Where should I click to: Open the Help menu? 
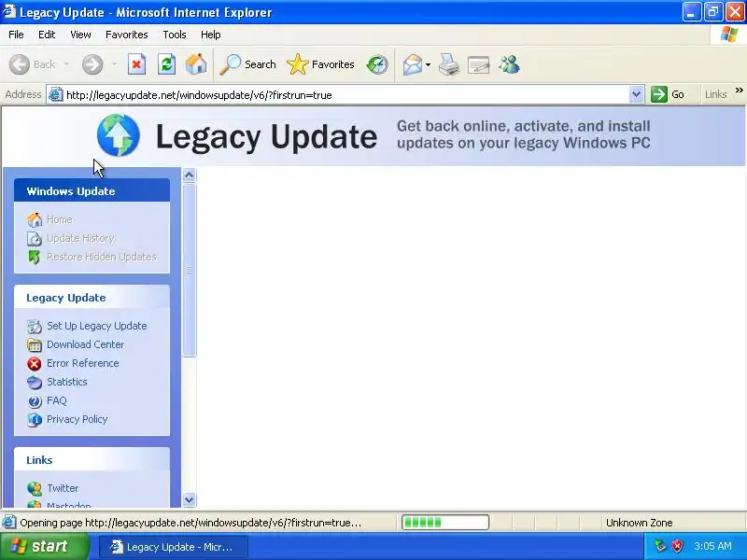[211, 35]
